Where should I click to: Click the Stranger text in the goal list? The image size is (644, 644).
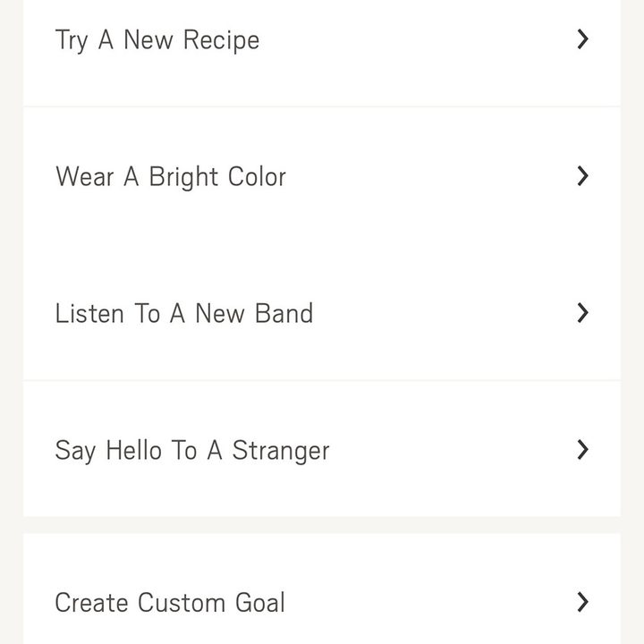click(x=281, y=451)
